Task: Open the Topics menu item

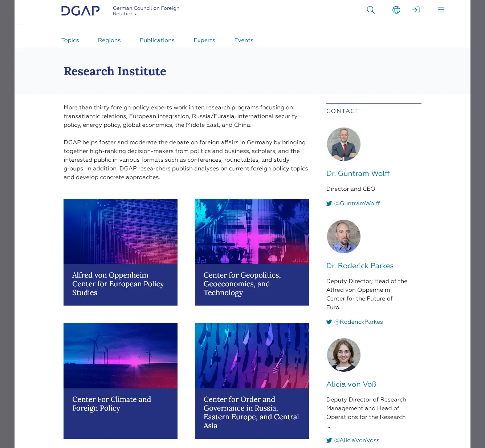Action: [x=70, y=40]
